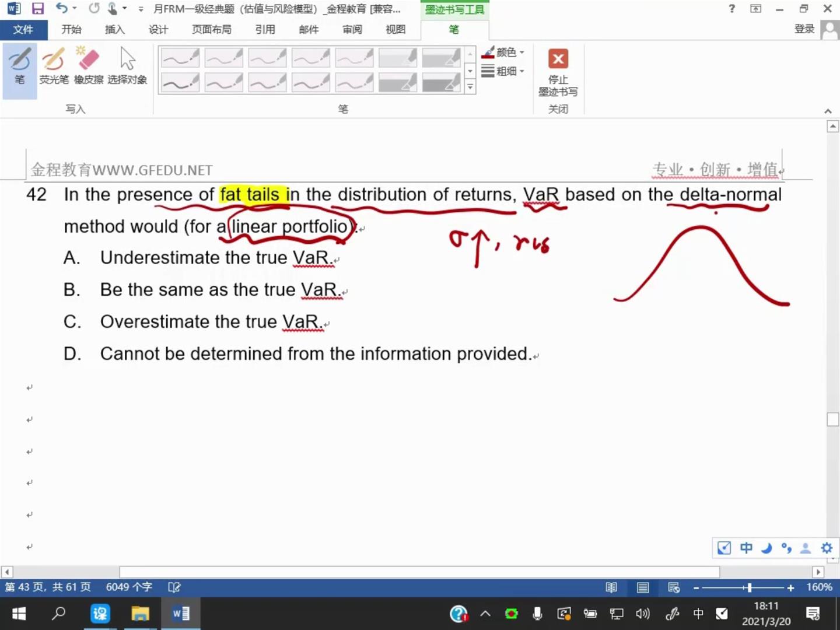Expand the pen styles gallery more arrow
The width and height of the screenshot is (840, 630).
pos(470,87)
